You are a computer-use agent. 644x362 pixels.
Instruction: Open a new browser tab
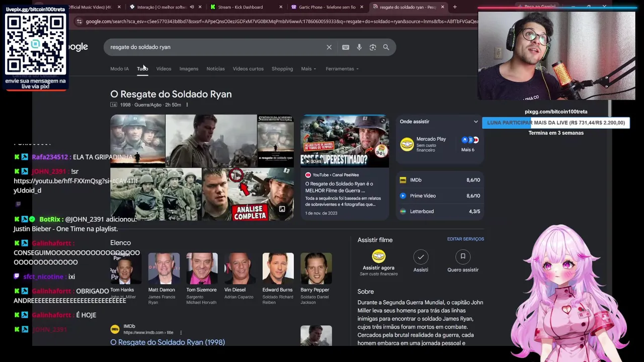click(455, 7)
